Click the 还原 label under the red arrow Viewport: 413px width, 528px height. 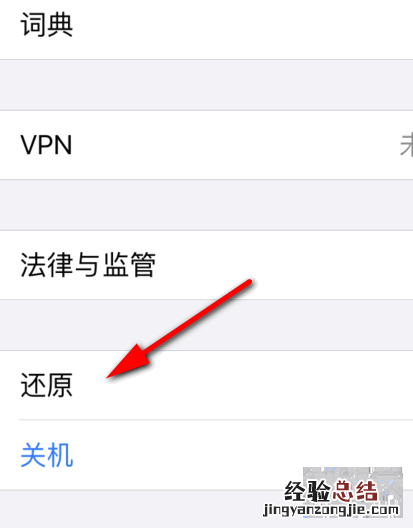(46, 385)
